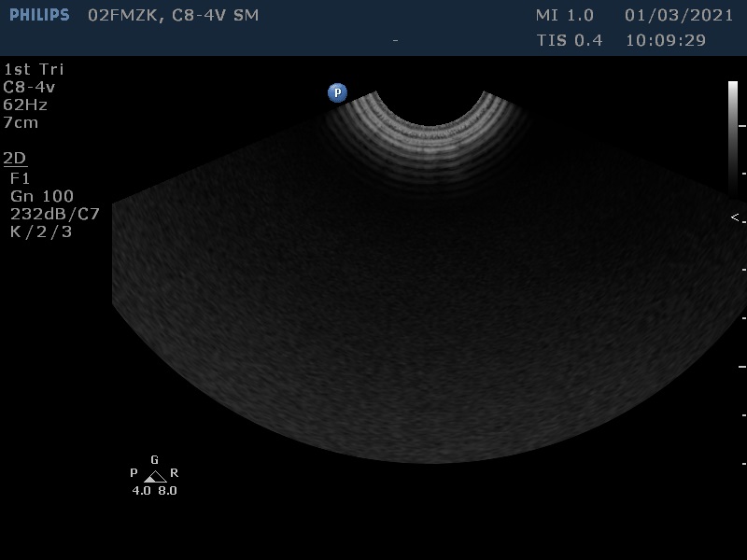
Task: Select the 2D mode label
Action: tap(15, 158)
